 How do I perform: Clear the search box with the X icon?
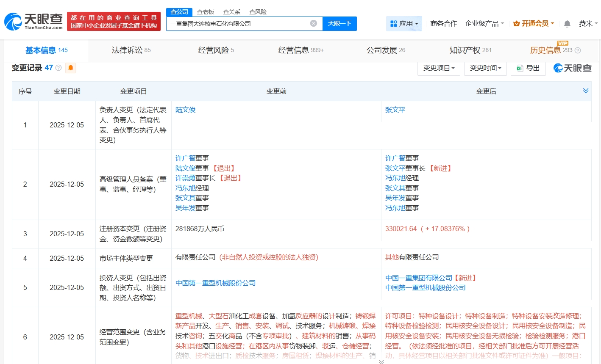click(313, 23)
